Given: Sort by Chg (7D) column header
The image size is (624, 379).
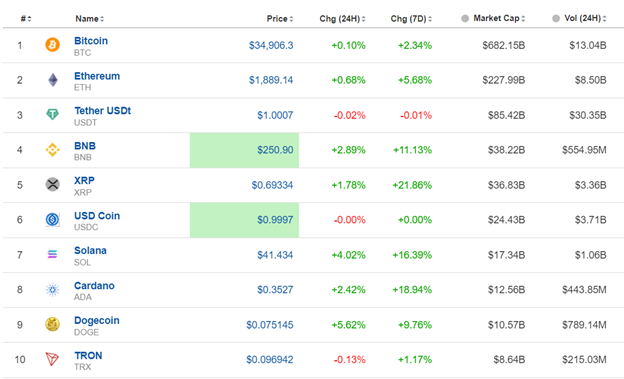Looking at the screenshot, I should (411, 19).
